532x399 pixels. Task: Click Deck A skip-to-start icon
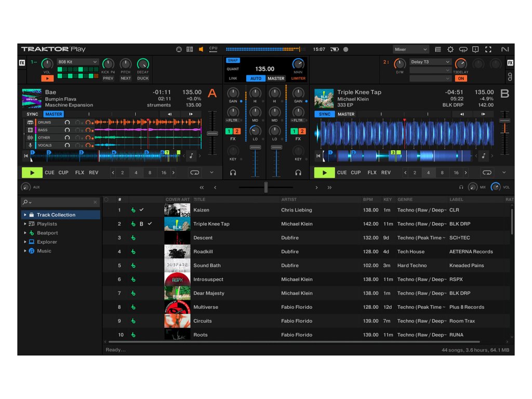point(26,155)
